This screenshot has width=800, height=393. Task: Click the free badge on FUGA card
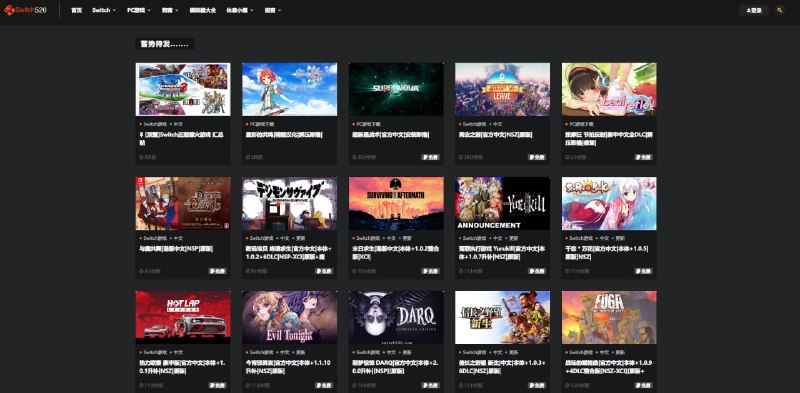click(x=643, y=385)
